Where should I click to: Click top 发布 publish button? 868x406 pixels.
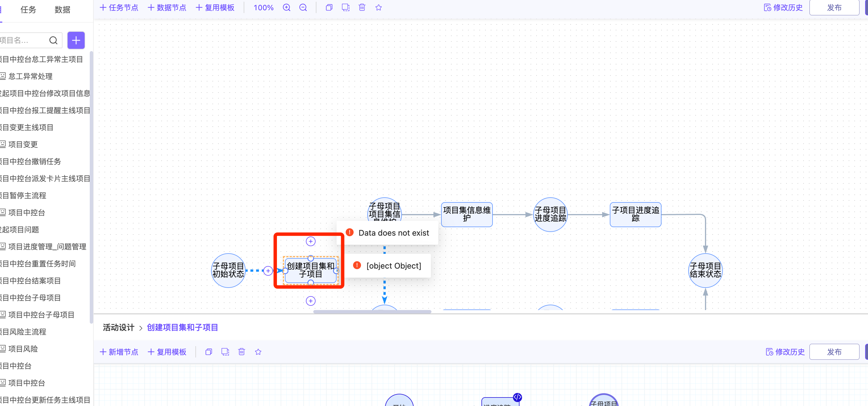click(x=834, y=7)
